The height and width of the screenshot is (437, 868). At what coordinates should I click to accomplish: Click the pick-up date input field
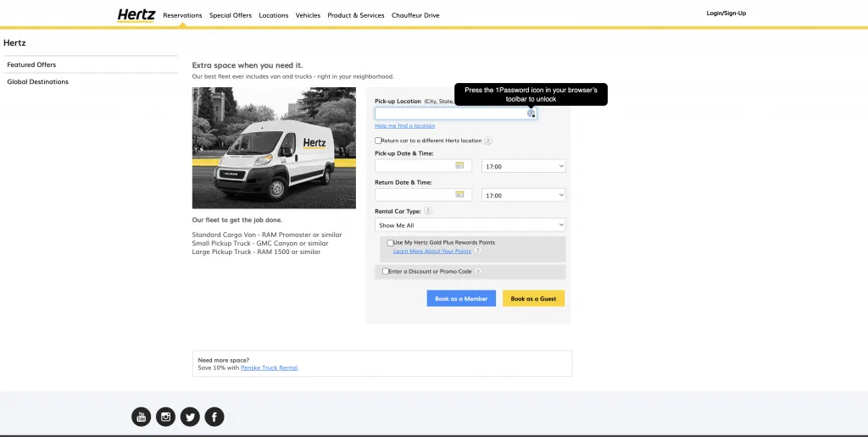click(x=424, y=166)
